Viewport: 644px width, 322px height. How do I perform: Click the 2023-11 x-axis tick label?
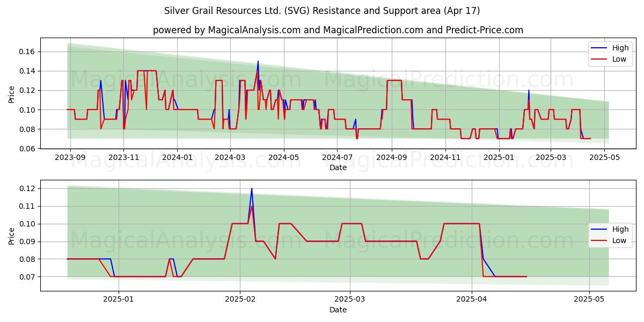pyautogui.click(x=124, y=157)
